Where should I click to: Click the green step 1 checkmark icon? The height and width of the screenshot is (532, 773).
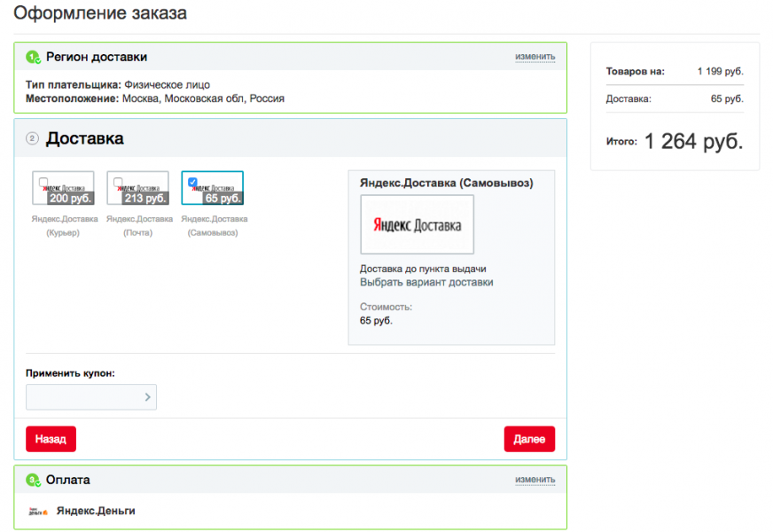(x=33, y=58)
